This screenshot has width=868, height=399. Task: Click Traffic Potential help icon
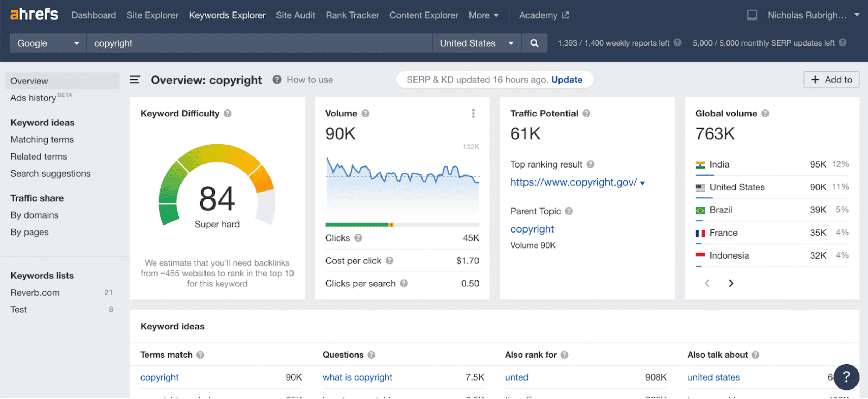586,114
